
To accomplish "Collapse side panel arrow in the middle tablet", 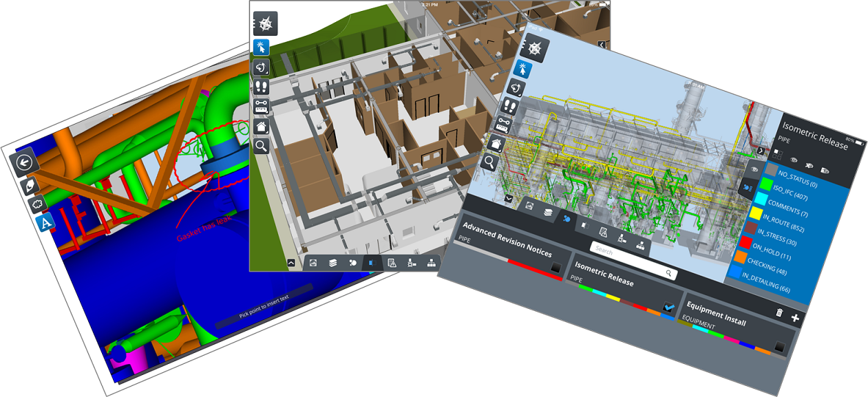I will pyautogui.click(x=602, y=45).
